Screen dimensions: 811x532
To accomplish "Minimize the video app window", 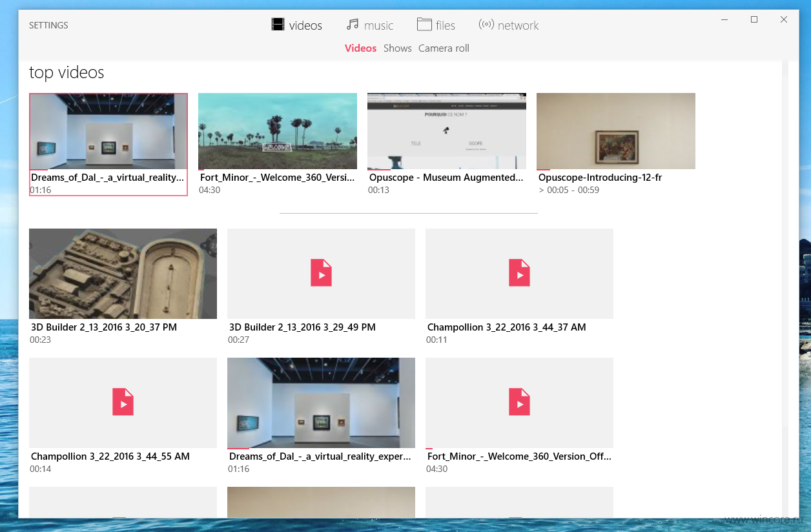I will click(x=724, y=20).
